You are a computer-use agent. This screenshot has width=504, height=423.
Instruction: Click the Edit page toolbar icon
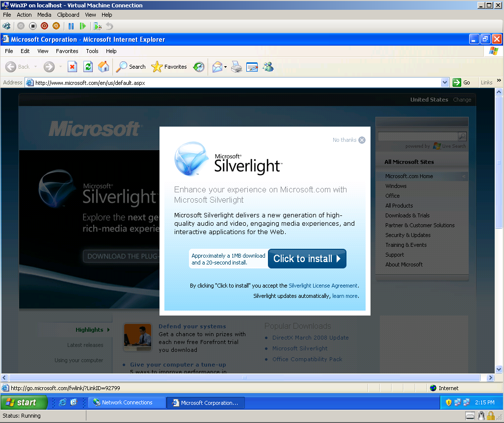pyautogui.click(x=252, y=67)
